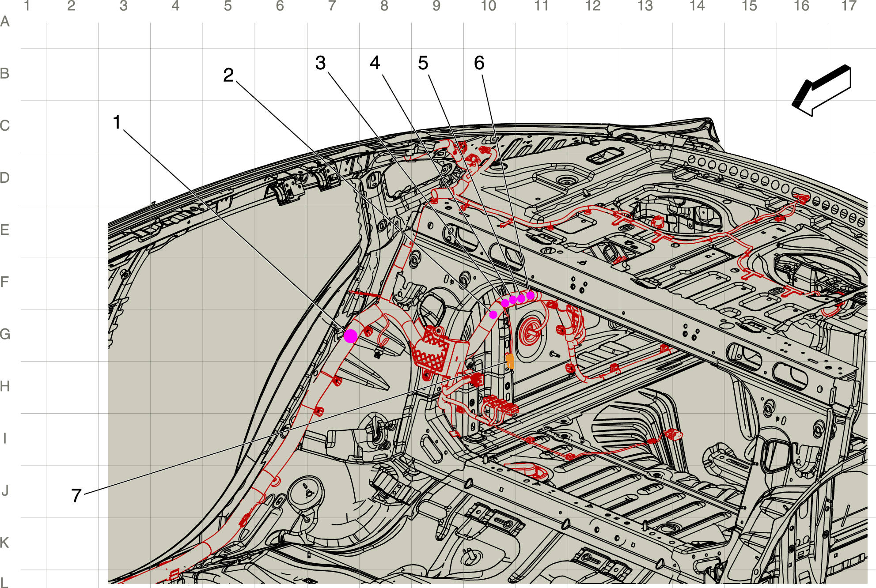
Task: Click grid row label K
Action: click(5, 543)
